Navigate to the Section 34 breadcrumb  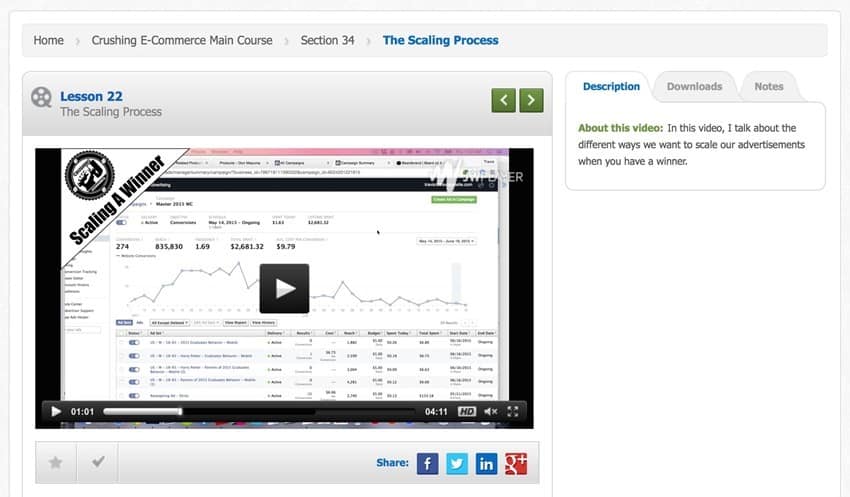(x=327, y=41)
